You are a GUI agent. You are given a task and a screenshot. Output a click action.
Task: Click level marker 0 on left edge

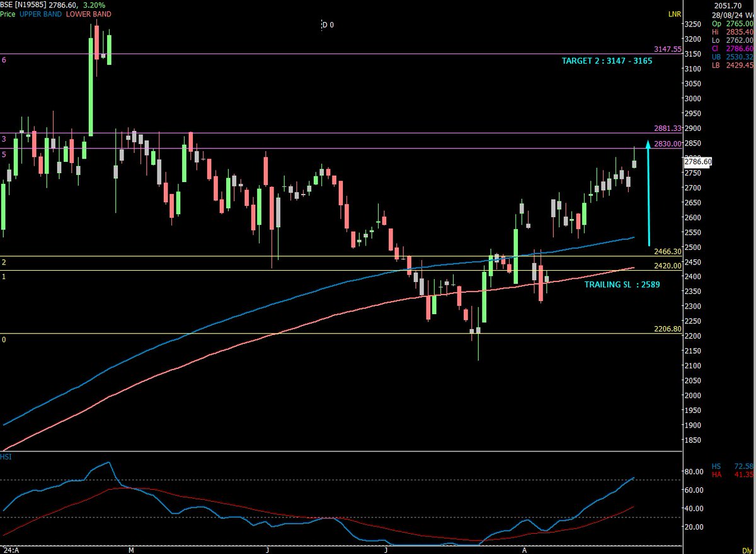4,339
